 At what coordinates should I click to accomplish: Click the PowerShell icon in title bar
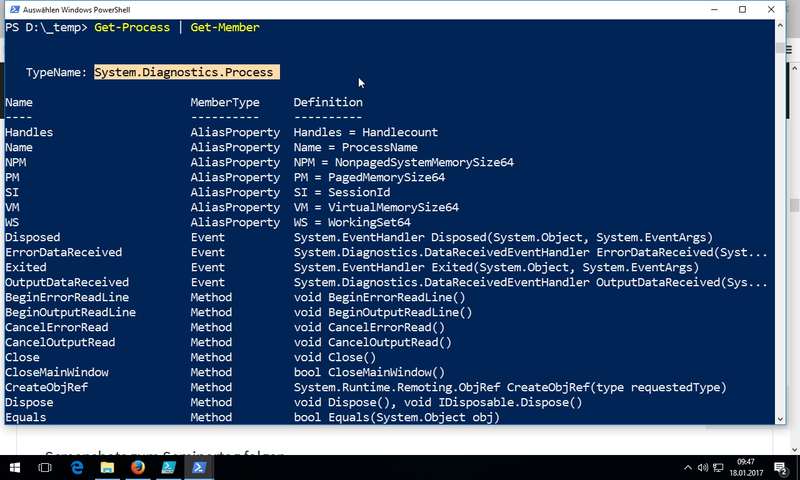click(x=14, y=9)
